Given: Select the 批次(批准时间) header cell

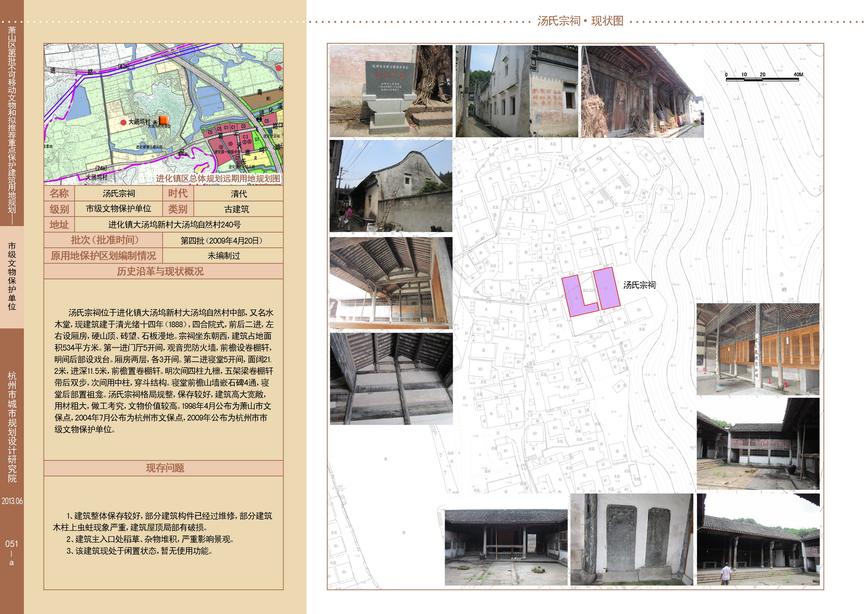Looking at the screenshot, I should (x=104, y=240).
